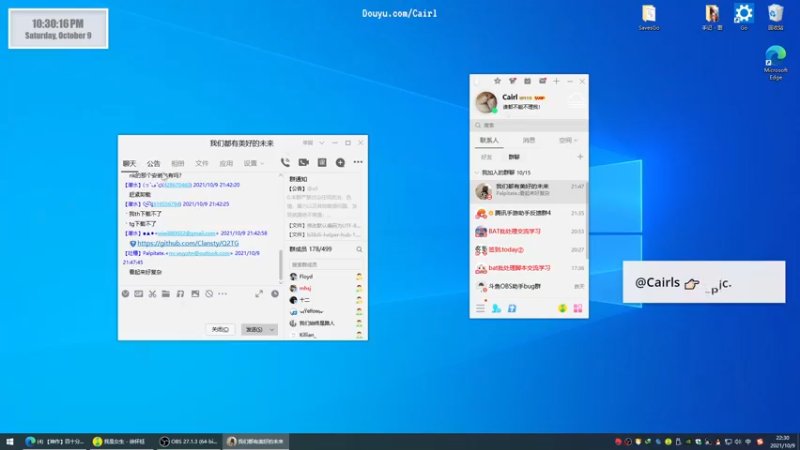Add a group with the plus next to 群聊
Image resolution: width=800 pixels, height=450 pixels.
click(x=580, y=157)
